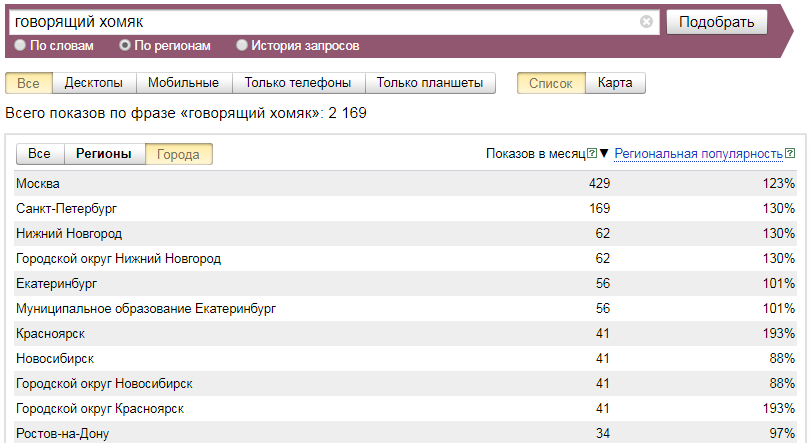The height and width of the screenshot is (443, 811).
Task: Filter results by Города
Action: pos(178,154)
